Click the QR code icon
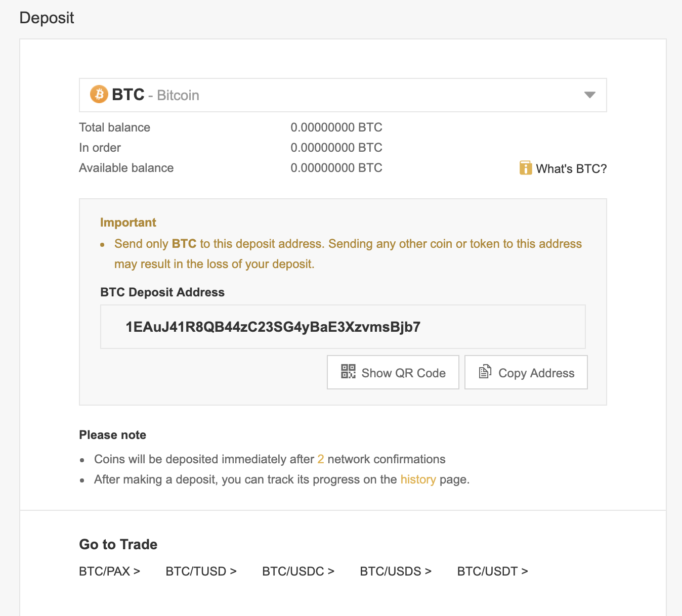 (348, 371)
